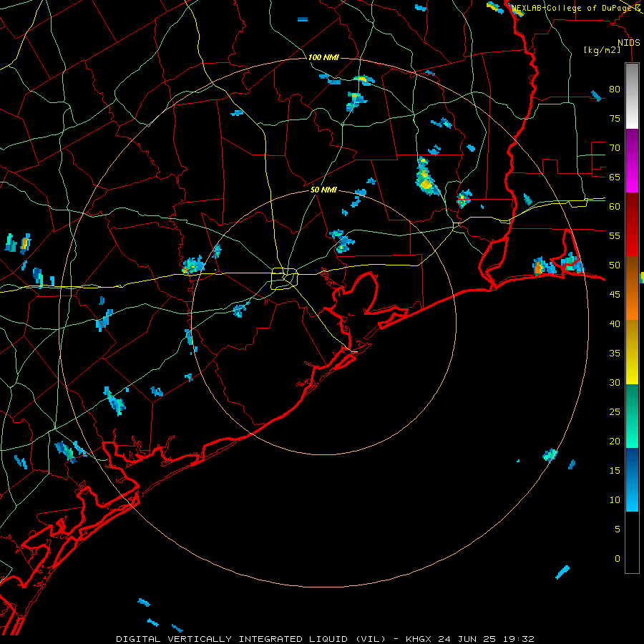
Task: Click the "DIGITAL VERTICALLY INTEGRATED LIQUID (VIL)" caption
Action: (x=251, y=639)
